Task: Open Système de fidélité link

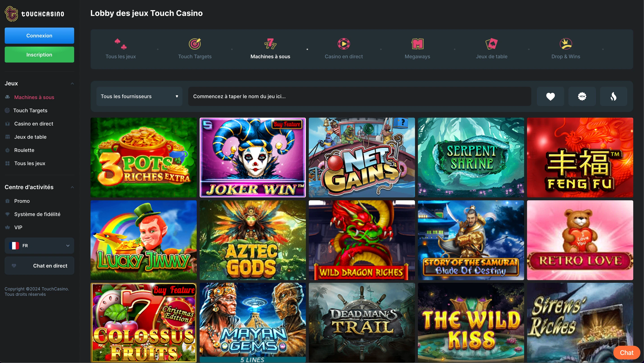Action: pyautogui.click(x=37, y=214)
